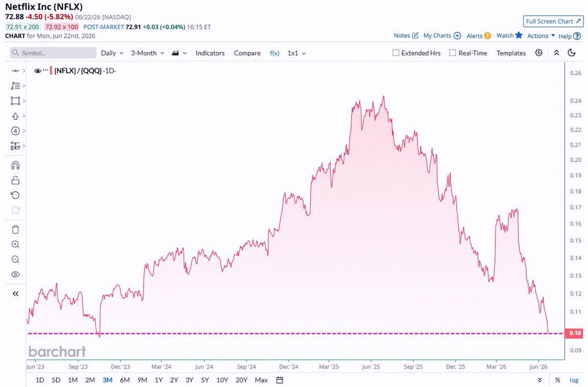Open Templates
Screen dimensions: 588x387
coord(511,53)
